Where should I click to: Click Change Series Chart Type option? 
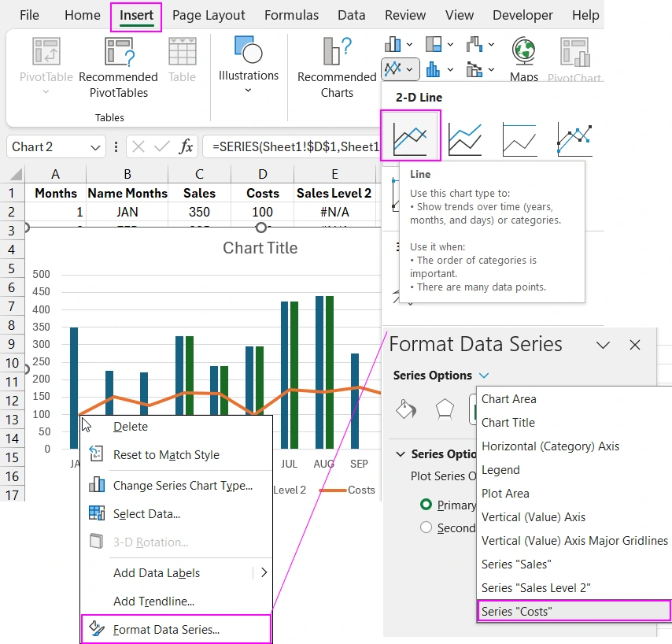click(183, 485)
